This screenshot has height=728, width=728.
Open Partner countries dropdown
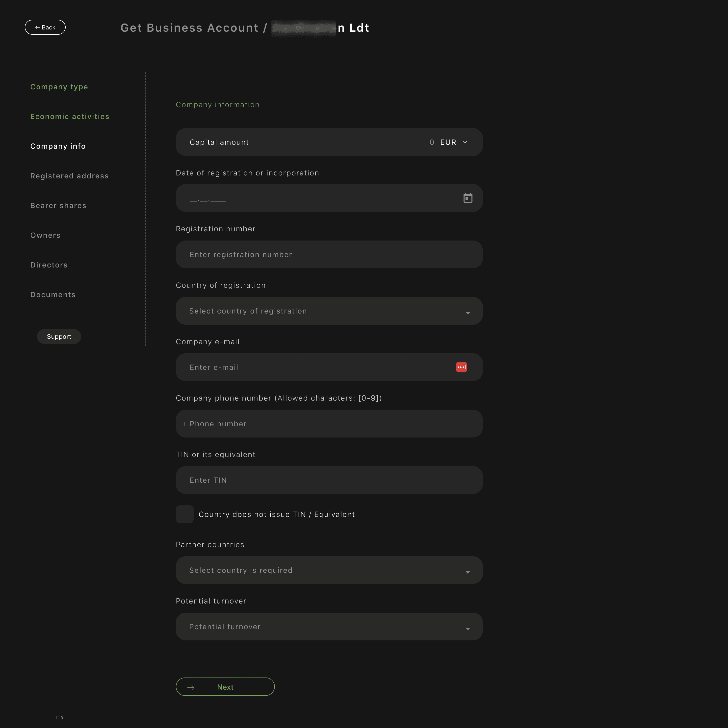click(x=329, y=570)
